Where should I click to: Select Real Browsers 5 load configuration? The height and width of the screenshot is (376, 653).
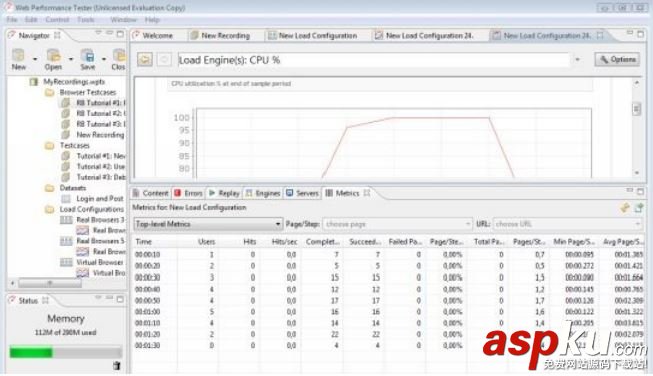point(100,241)
